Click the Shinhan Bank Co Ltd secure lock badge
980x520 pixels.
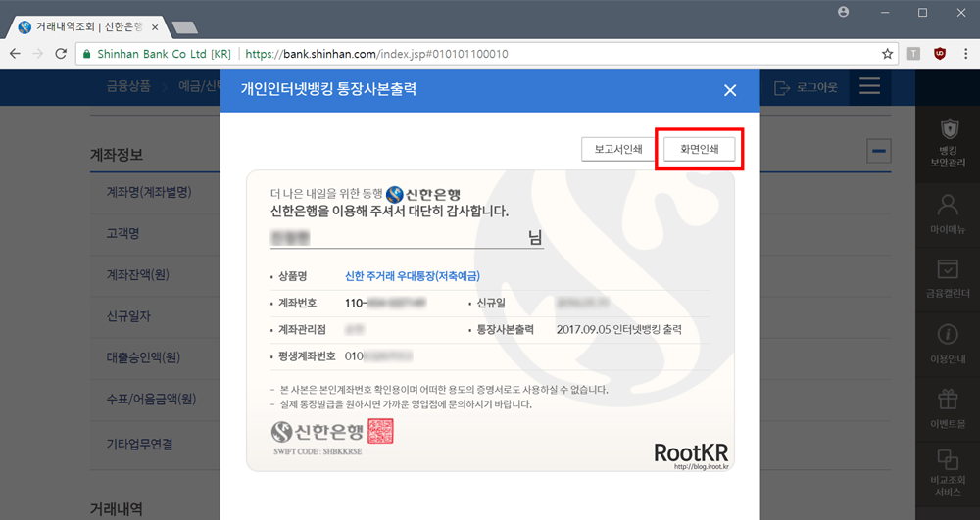156,54
